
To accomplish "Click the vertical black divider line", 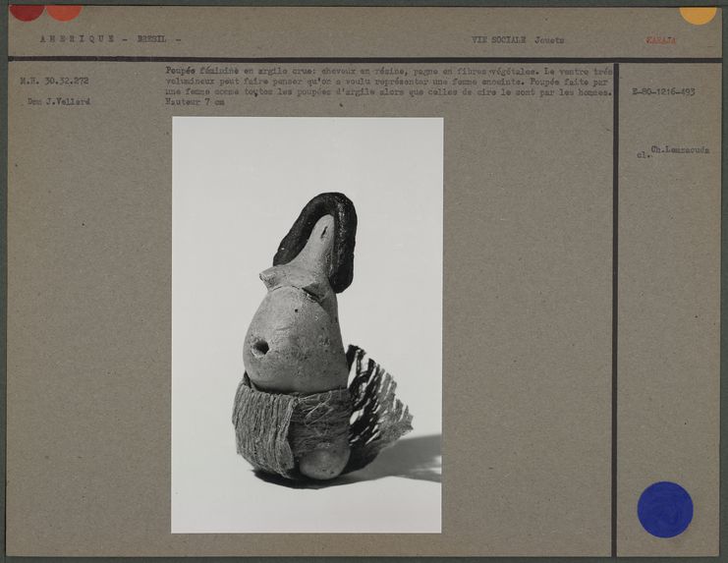I will (x=615, y=295).
